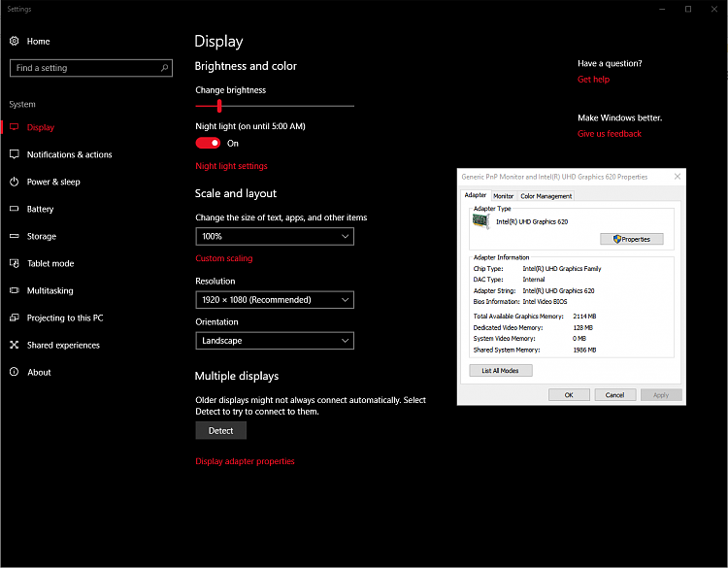Open Storage settings page
The width and height of the screenshot is (728, 568).
42,236
